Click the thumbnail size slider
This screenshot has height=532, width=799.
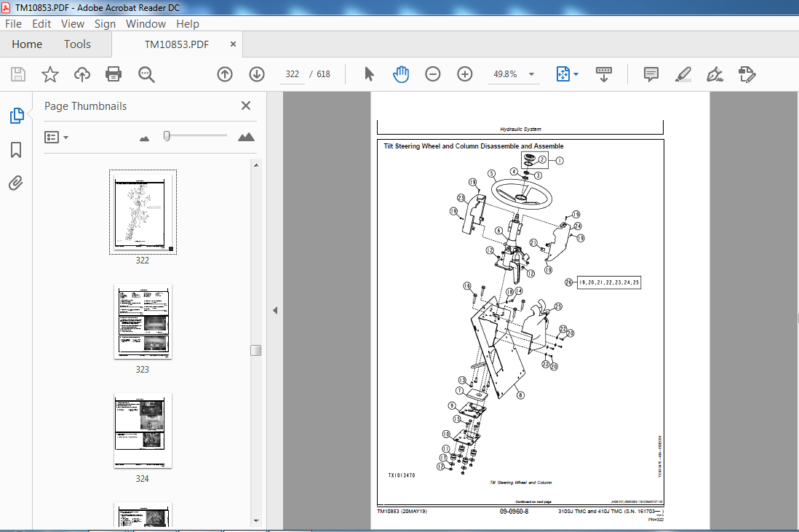(x=167, y=136)
